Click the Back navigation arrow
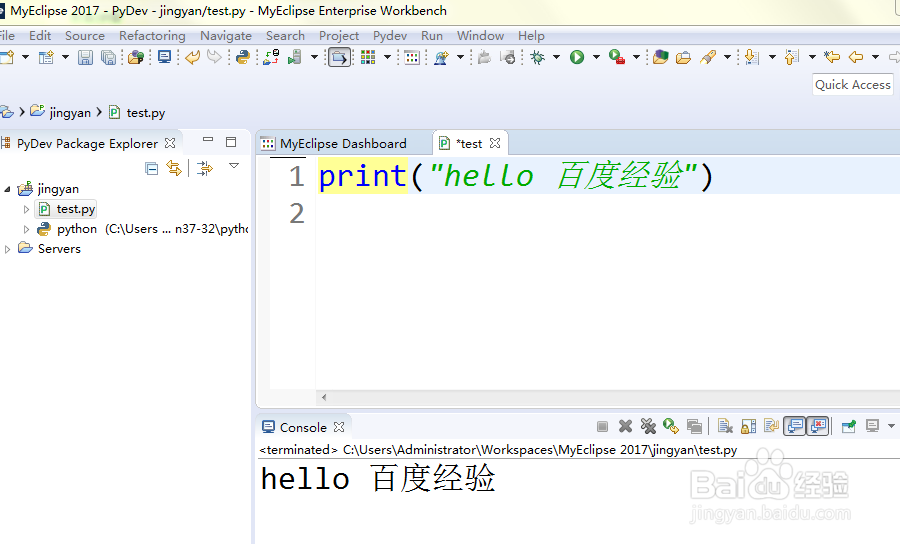 [x=856, y=57]
